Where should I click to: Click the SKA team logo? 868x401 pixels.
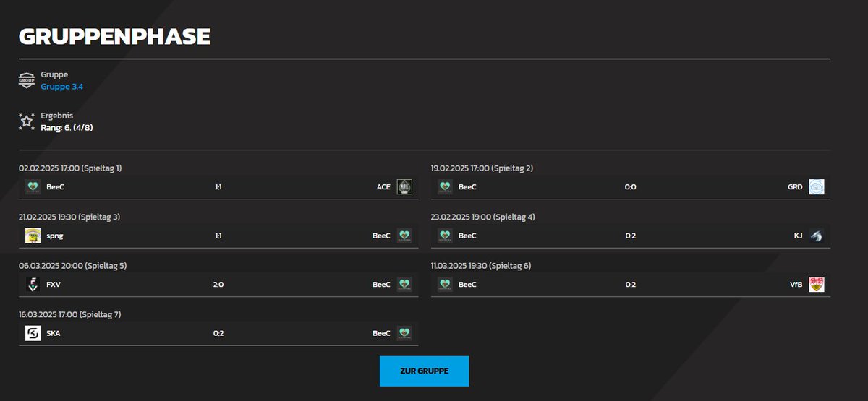point(33,333)
